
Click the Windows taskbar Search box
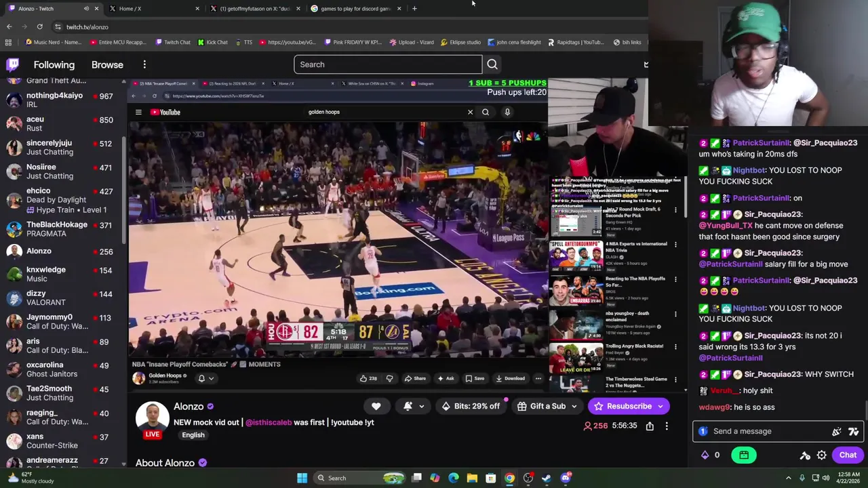point(360,478)
